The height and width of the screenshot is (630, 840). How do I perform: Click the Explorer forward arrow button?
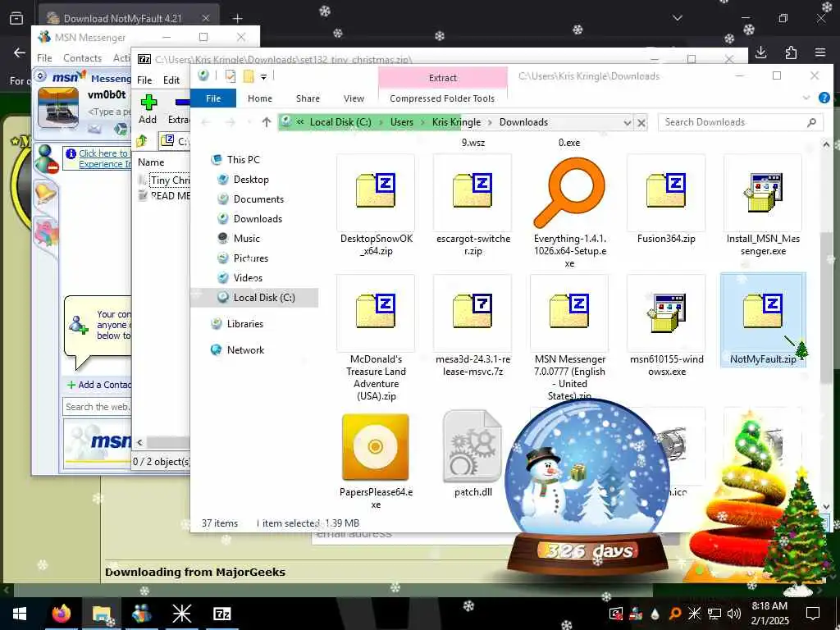coord(231,122)
